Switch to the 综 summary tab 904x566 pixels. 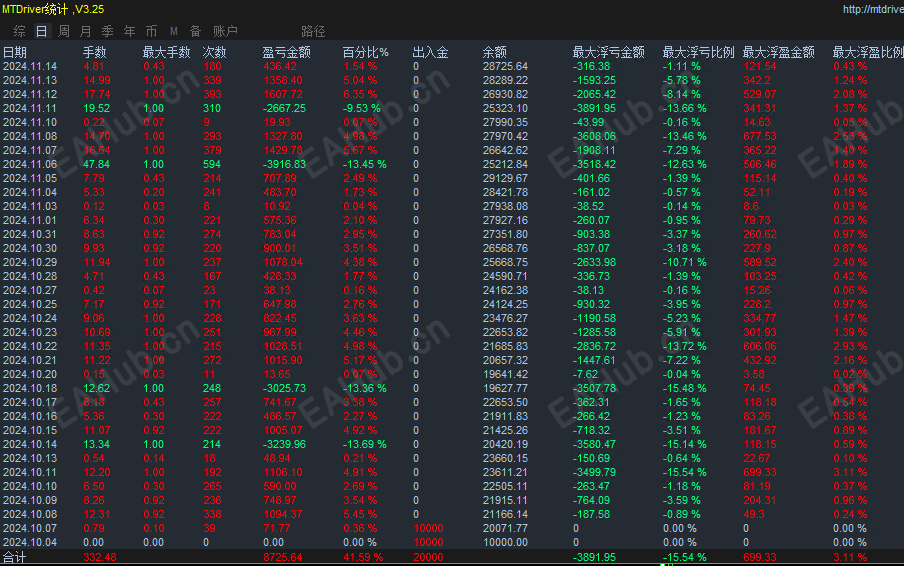pos(19,31)
